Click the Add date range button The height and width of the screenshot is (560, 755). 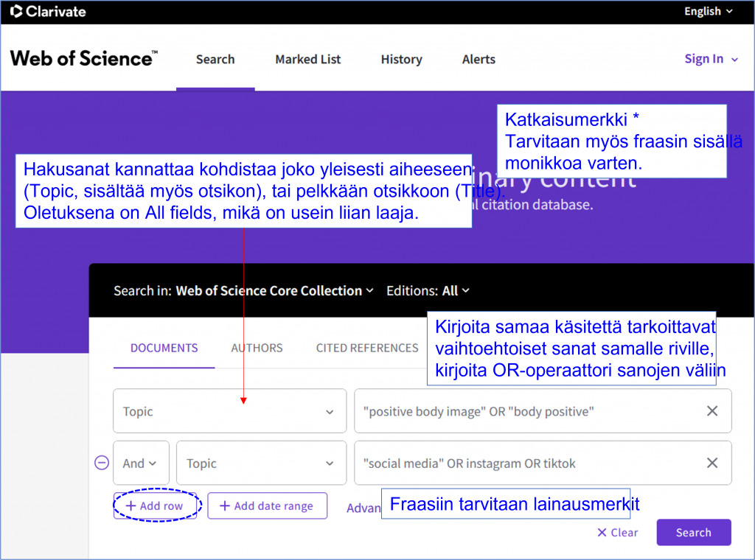[267, 505]
